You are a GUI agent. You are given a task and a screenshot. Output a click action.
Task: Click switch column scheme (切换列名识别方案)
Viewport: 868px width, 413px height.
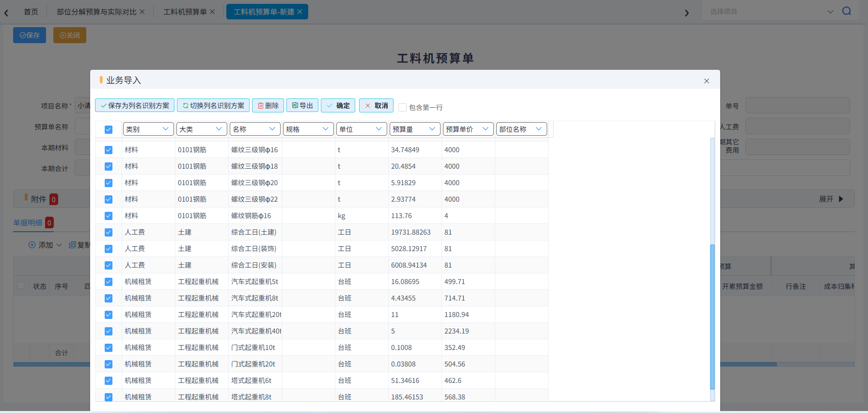click(x=213, y=106)
